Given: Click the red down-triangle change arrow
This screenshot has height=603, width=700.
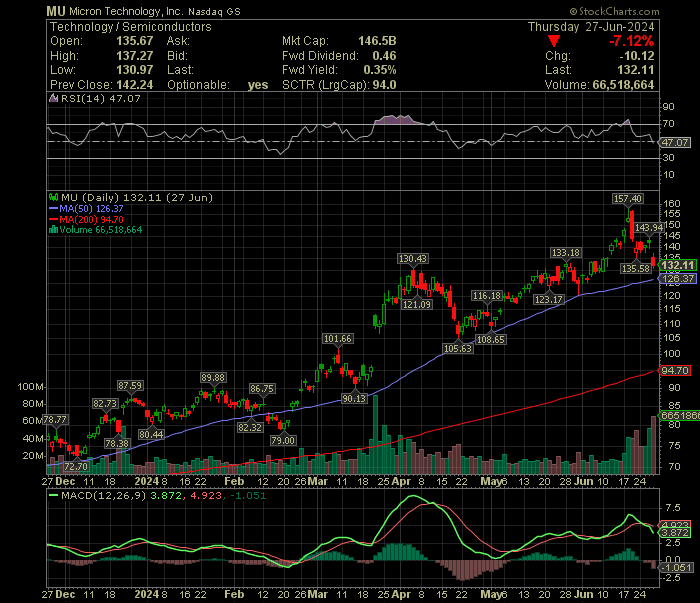Looking at the screenshot, I should click(x=554, y=42).
